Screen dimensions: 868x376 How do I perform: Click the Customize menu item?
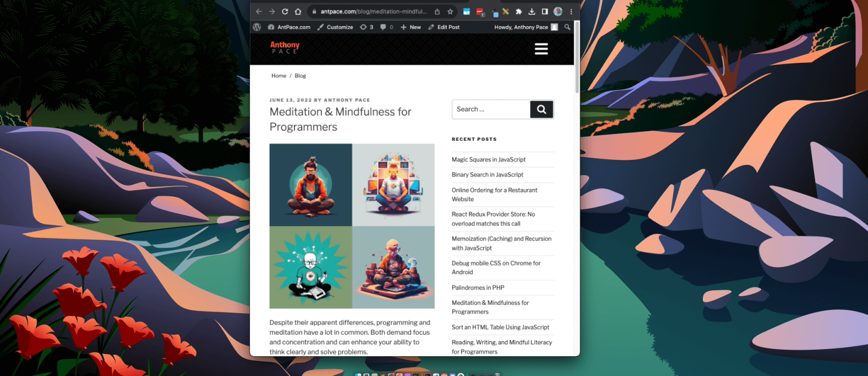pyautogui.click(x=340, y=27)
